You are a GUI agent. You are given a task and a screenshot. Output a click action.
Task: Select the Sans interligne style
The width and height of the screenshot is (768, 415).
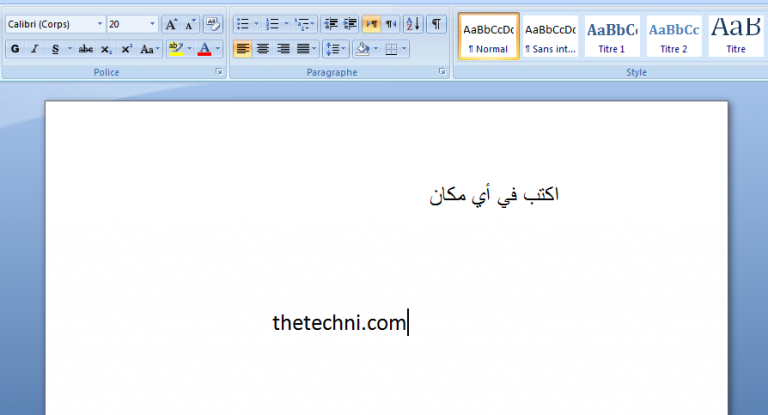[550, 35]
